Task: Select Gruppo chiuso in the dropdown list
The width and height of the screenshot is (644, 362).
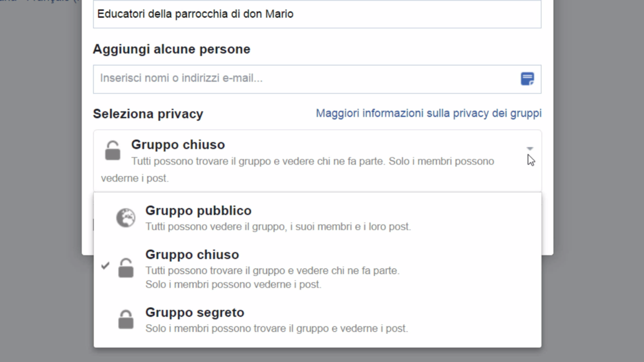Action: point(317,269)
